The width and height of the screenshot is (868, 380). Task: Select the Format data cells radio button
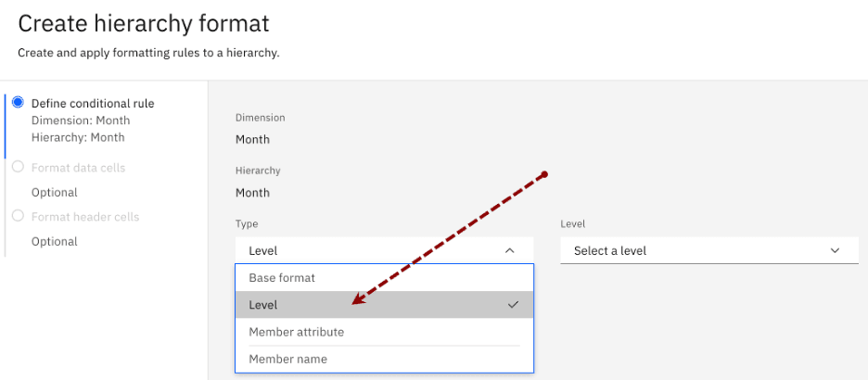[19, 168]
